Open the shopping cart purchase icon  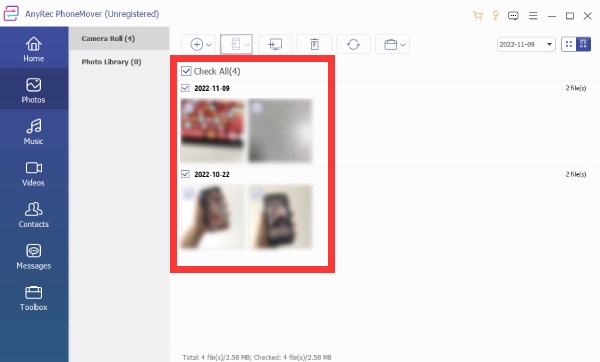pos(478,15)
